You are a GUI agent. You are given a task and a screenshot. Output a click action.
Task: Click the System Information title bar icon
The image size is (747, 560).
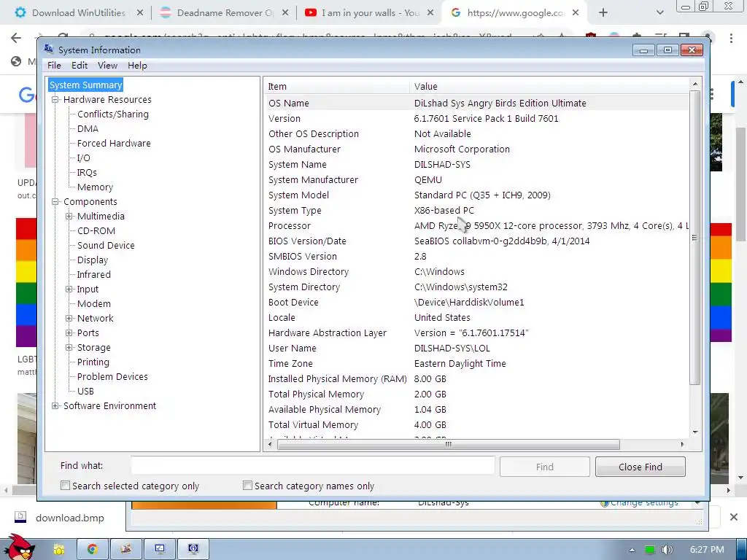click(x=49, y=49)
